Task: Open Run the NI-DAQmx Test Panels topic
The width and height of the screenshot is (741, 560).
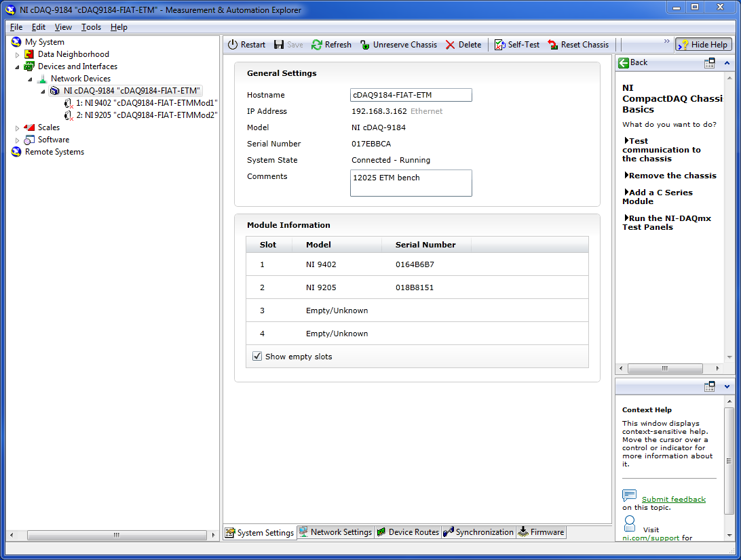Action: (x=667, y=222)
